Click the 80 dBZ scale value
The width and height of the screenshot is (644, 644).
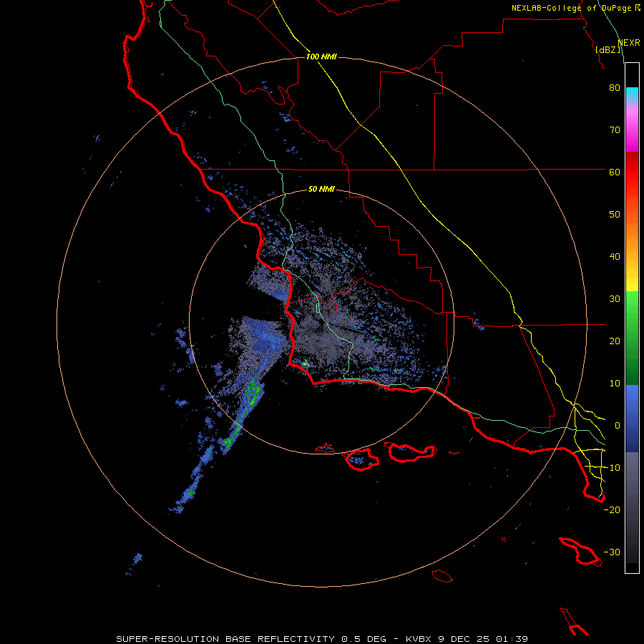tap(615, 88)
